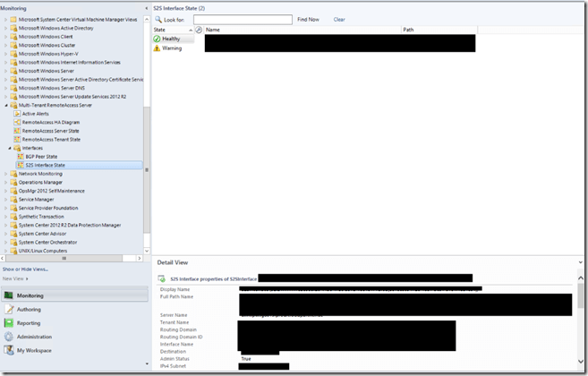Expand the Network Monitoring folder
Viewport: 588px width, 376px height.
tap(5, 174)
